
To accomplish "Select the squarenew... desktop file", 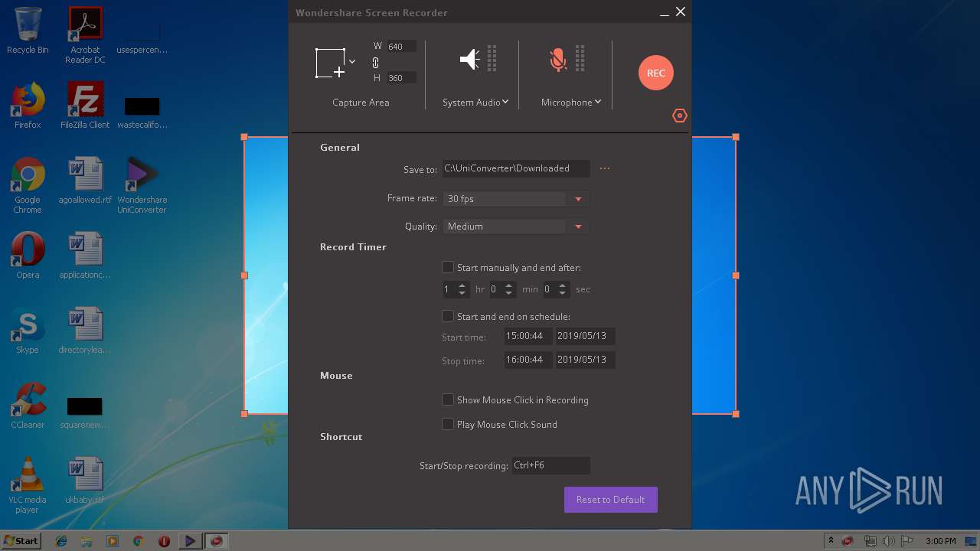I will [85, 412].
